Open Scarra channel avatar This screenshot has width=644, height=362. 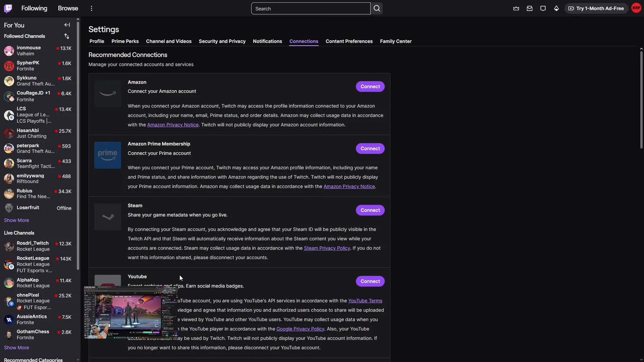click(x=9, y=164)
